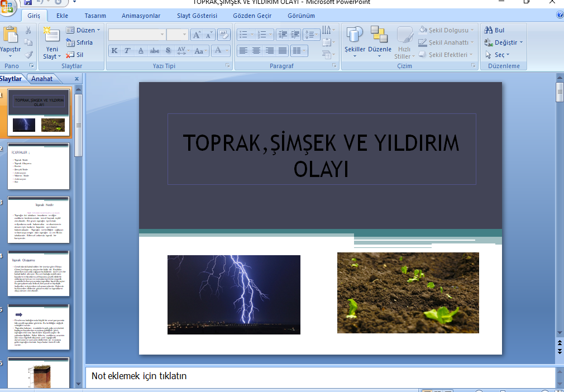
Task: Decrease font size with the shrink font icon
Action: pyautogui.click(x=209, y=35)
